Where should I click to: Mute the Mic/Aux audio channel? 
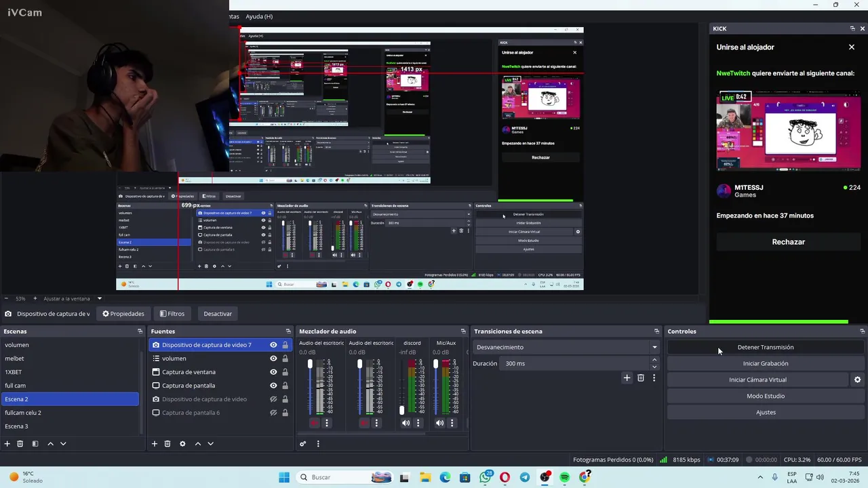pyautogui.click(x=439, y=423)
